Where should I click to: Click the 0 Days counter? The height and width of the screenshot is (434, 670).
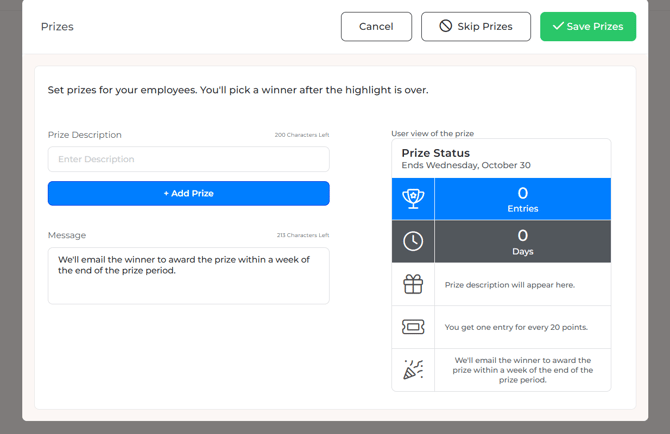tap(522, 241)
